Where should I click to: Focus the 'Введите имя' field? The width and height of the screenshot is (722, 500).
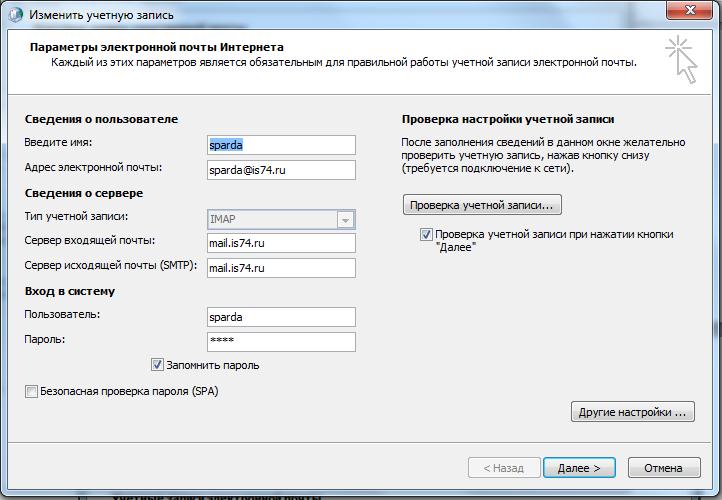click(281, 145)
